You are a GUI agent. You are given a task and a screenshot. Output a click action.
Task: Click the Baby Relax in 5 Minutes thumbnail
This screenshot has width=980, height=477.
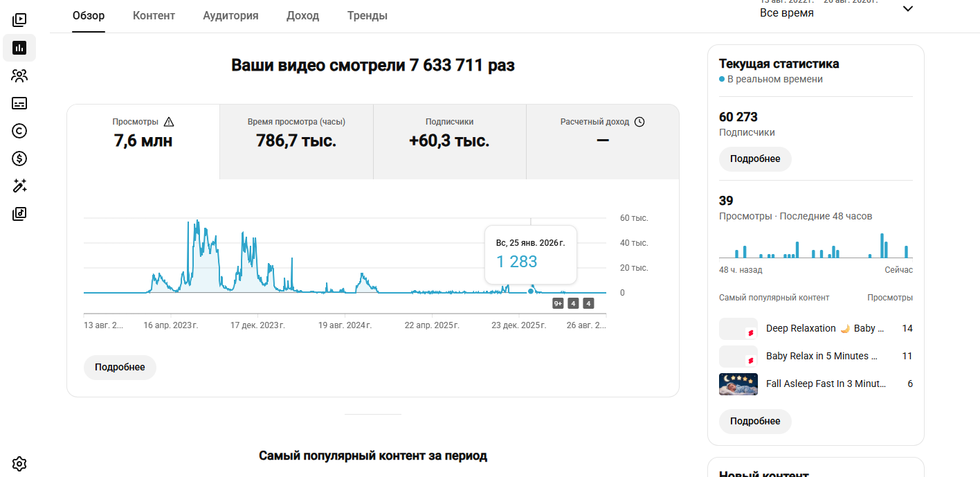pyautogui.click(x=738, y=357)
